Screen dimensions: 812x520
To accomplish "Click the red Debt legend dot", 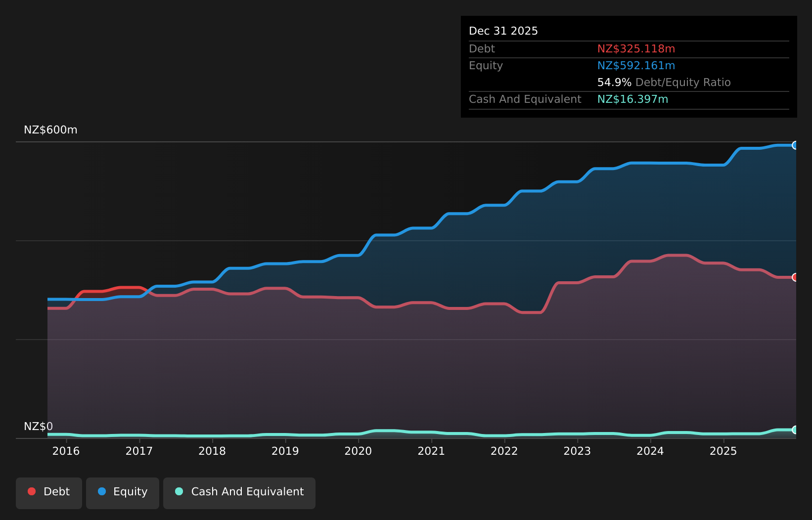I will pyautogui.click(x=32, y=491).
